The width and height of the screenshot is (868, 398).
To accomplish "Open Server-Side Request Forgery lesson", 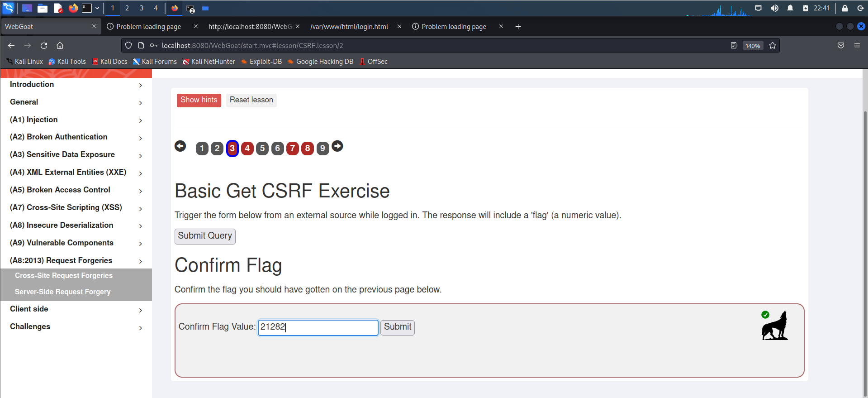I will (63, 292).
